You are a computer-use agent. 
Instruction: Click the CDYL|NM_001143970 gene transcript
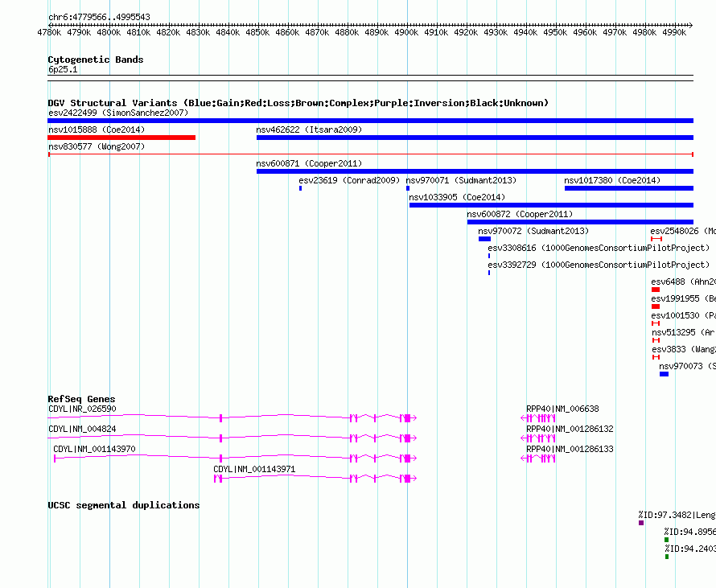235,458
